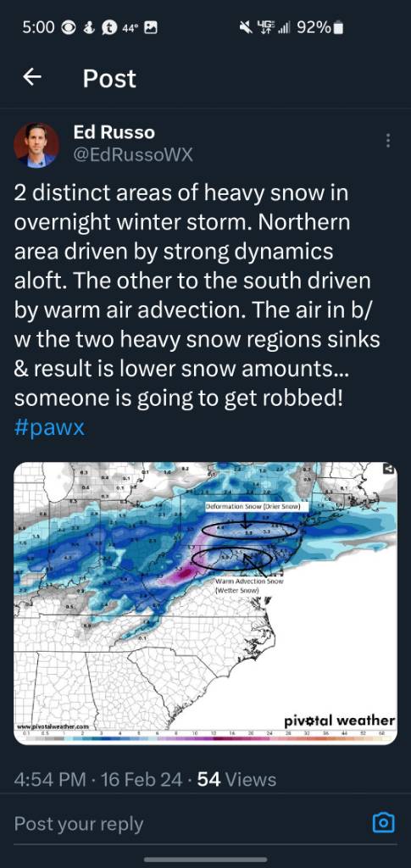
Task: Tap the battery icon in status bar
Action: 339,27
